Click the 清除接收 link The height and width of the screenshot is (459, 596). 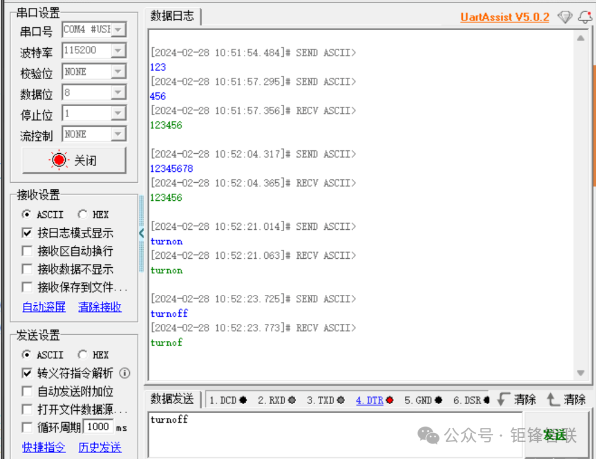[x=100, y=307]
